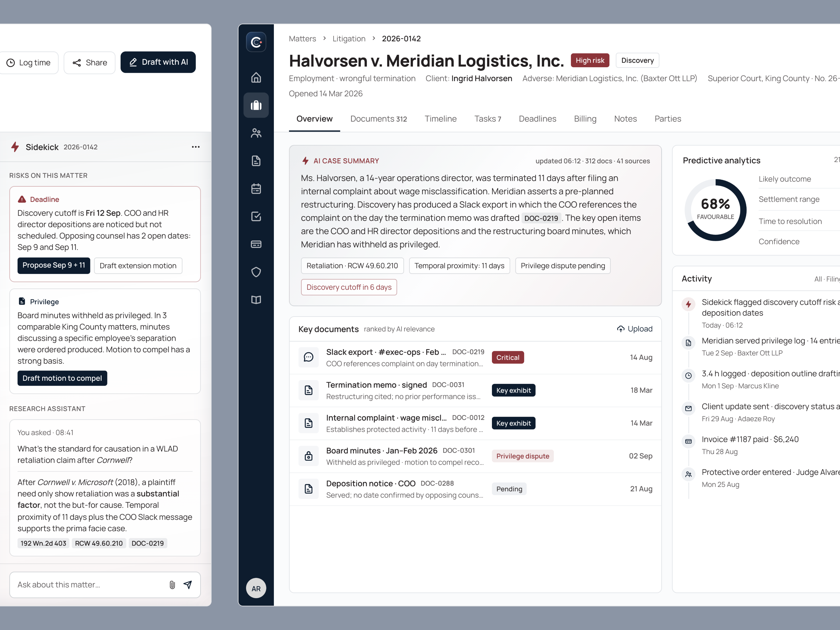Viewport: 840px width, 630px height.
Task: Click the 68% favourable progress ring
Action: 715,210
